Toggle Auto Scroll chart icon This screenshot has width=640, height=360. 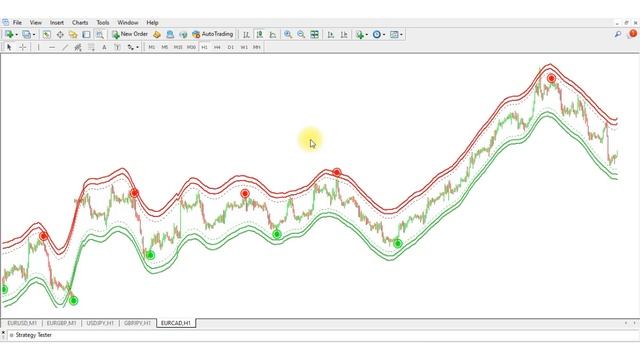(x=331, y=35)
